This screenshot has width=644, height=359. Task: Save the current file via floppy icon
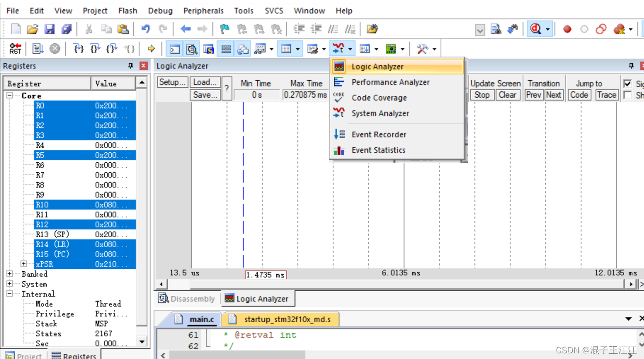(50, 29)
